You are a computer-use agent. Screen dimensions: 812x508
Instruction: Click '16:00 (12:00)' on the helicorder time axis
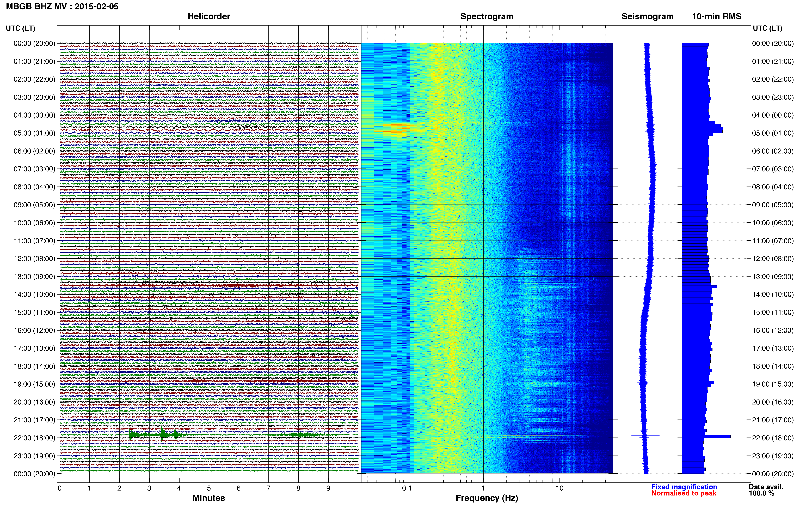click(x=34, y=331)
